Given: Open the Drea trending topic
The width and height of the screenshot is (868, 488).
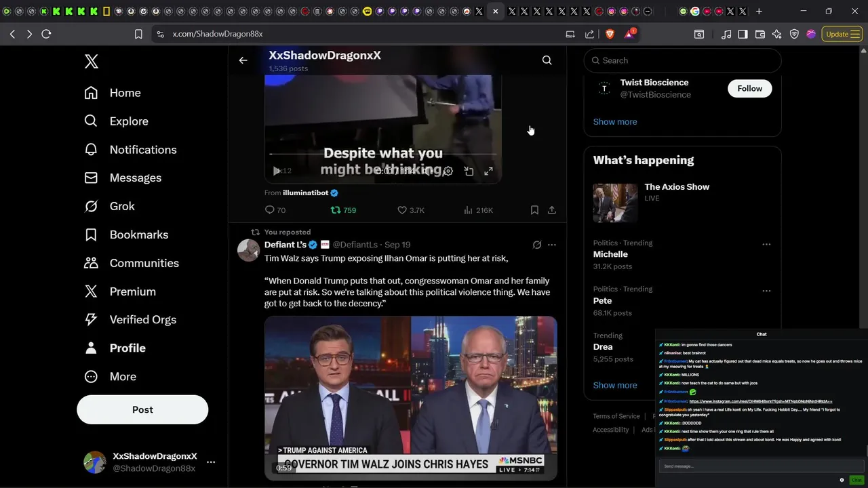Looking at the screenshot, I should (x=603, y=346).
